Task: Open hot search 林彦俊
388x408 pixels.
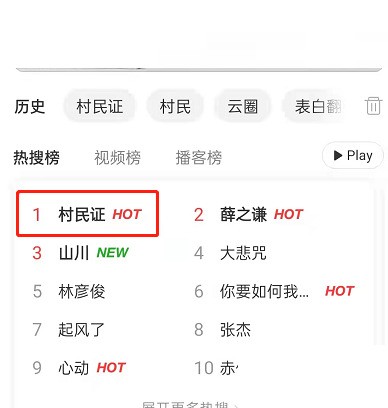Action: (69, 291)
